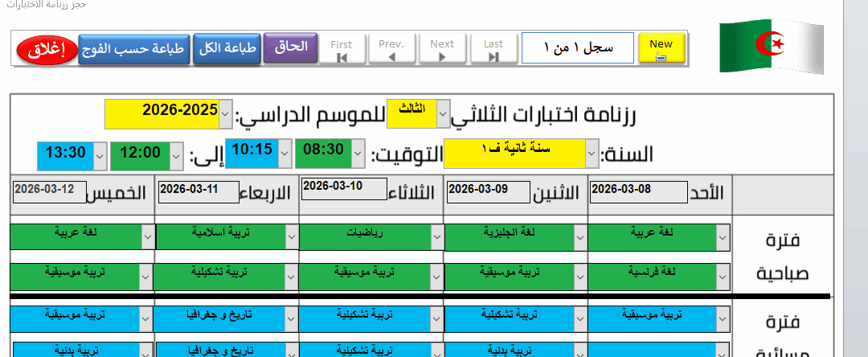
Task: Go to the First record
Action: (x=341, y=49)
